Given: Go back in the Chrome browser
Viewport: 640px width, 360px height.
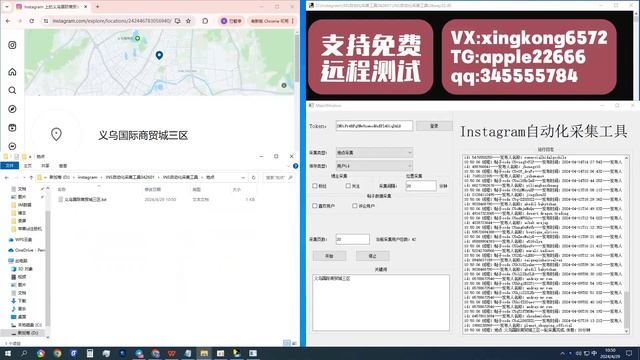Looking at the screenshot, I should pyautogui.click(x=8, y=21).
